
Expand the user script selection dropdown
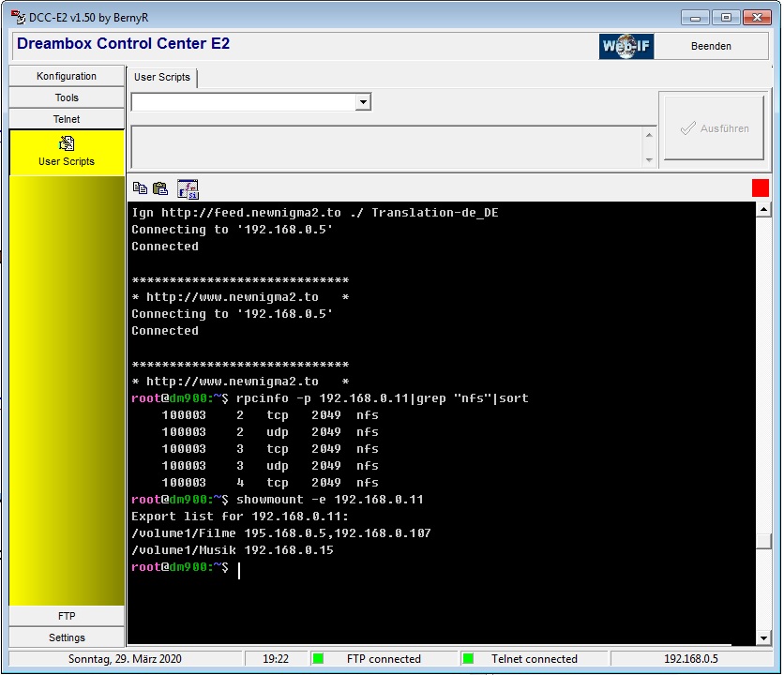point(364,102)
